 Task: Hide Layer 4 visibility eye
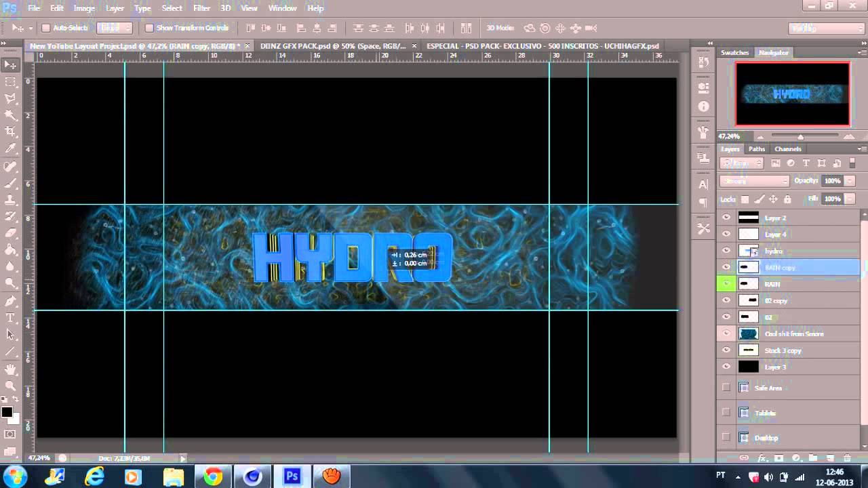coord(726,235)
